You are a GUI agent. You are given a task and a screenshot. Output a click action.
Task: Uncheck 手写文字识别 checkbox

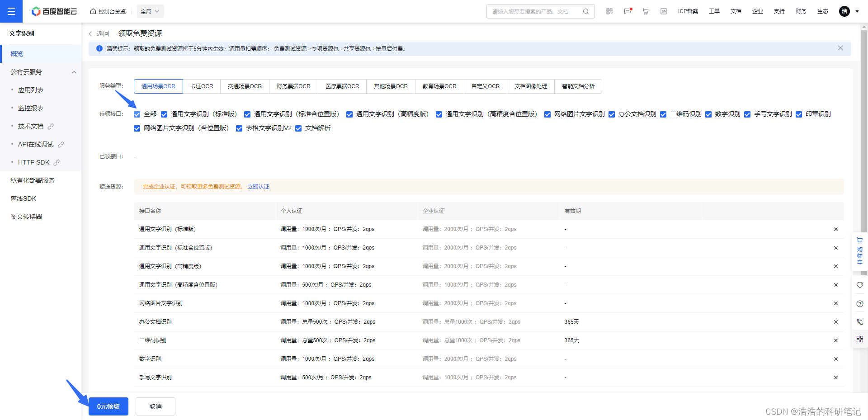tap(747, 114)
